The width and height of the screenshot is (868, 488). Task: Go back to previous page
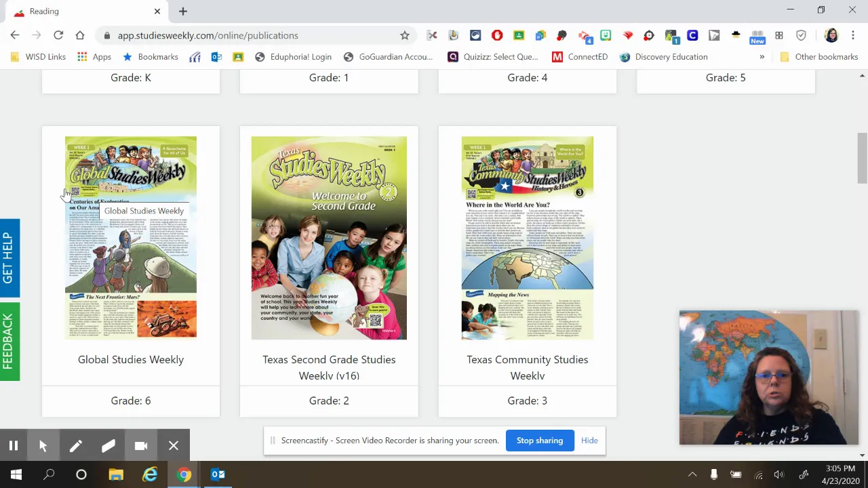click(15, 35)
